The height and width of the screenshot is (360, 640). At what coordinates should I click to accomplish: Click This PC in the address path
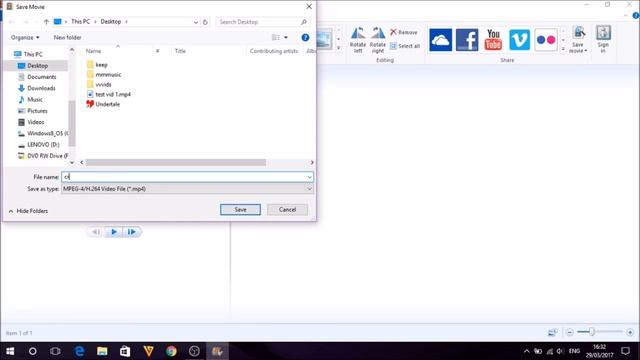pyautogui.click(x=80, y=22)
